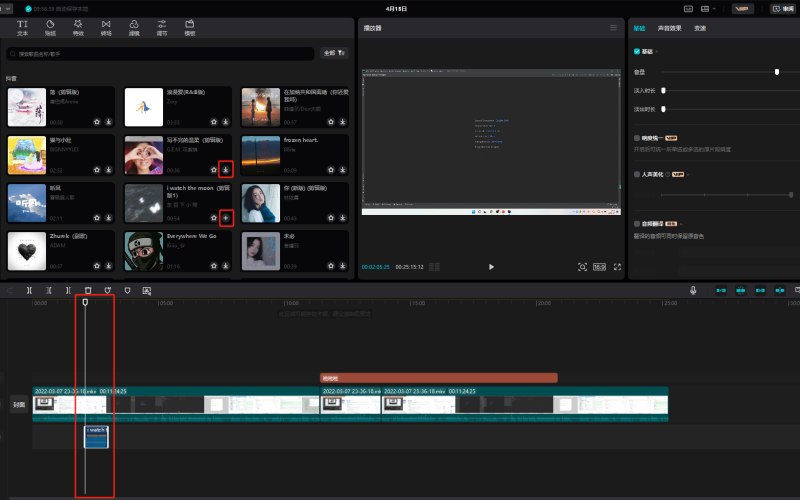Image resolution: width=800 pixels, height=500 pixels.
Task: Download the song 'frozen heart.'
Action: click(x=342, y=170)
